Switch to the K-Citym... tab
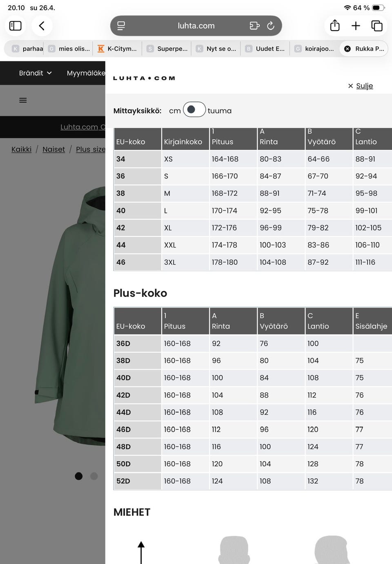The width and height of the screenshot is (392, 564). [x=117, y=49]
